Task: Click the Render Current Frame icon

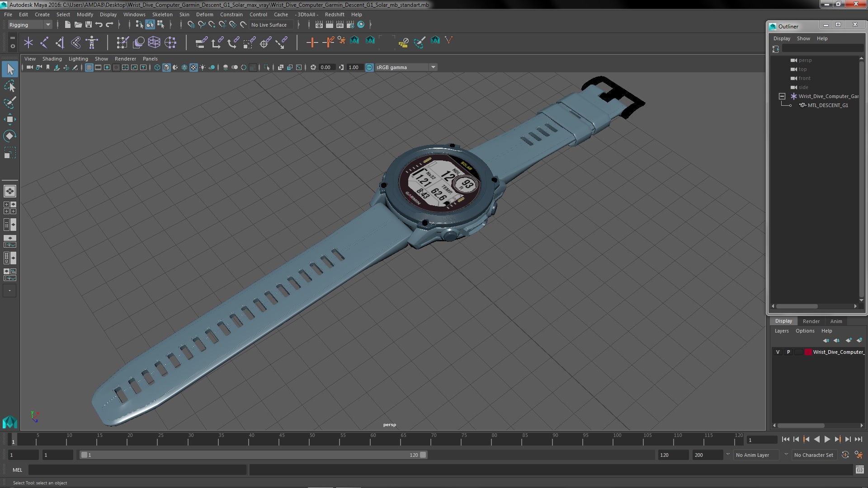Action: pos(330,24)
